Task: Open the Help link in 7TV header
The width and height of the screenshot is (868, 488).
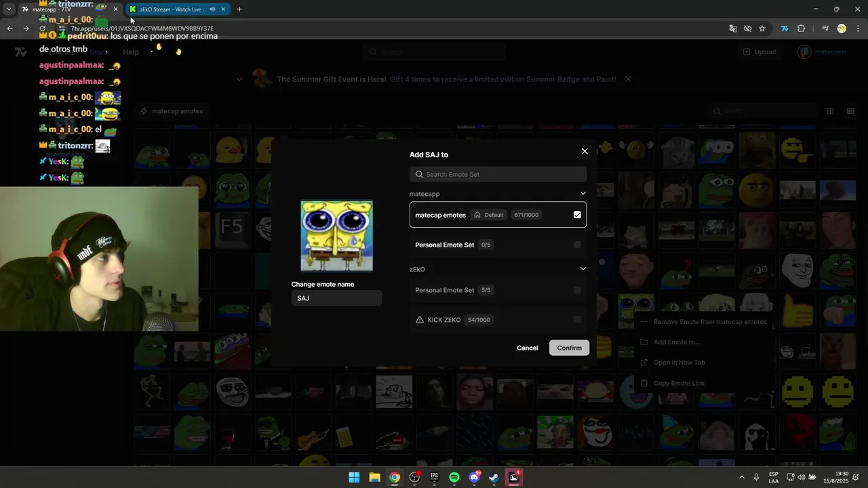Action: 131,52
